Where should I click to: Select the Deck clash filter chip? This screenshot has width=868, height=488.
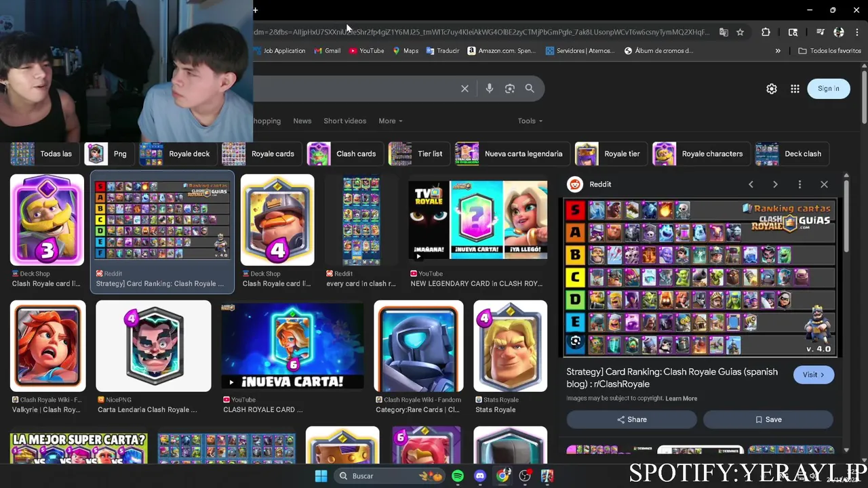point(791,154)
